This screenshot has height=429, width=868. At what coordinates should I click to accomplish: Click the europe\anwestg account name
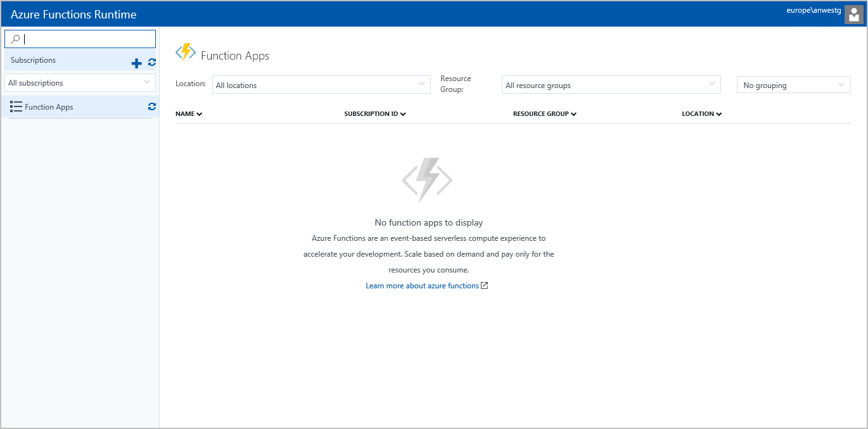[x=814, y=10]
